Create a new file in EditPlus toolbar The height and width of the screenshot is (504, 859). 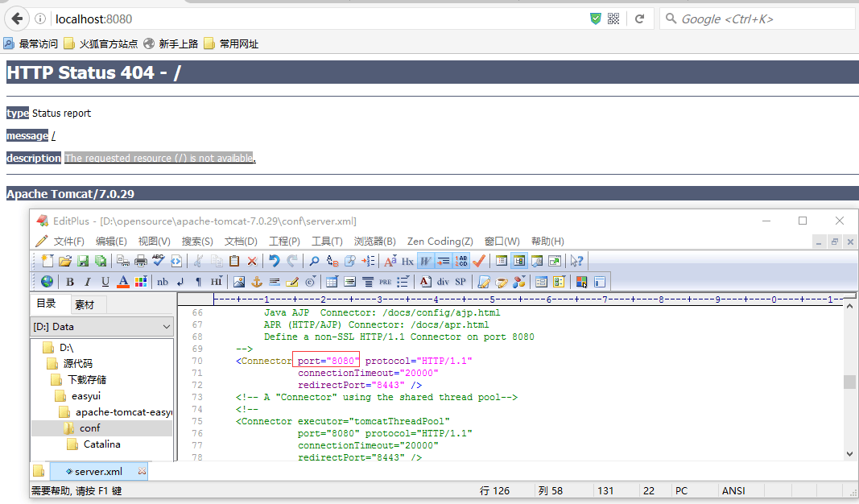[47, 262]
